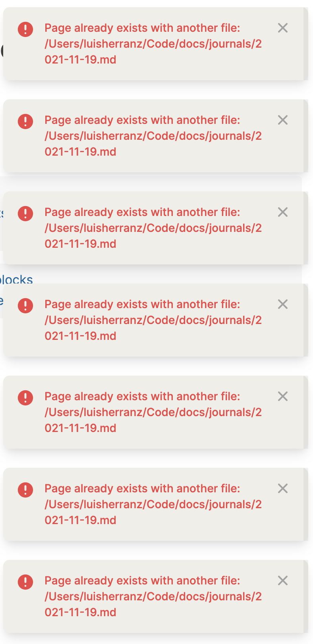Select the error message text in the fifth notification
This screenshot has height=644, width=313.
coord(143,396)
